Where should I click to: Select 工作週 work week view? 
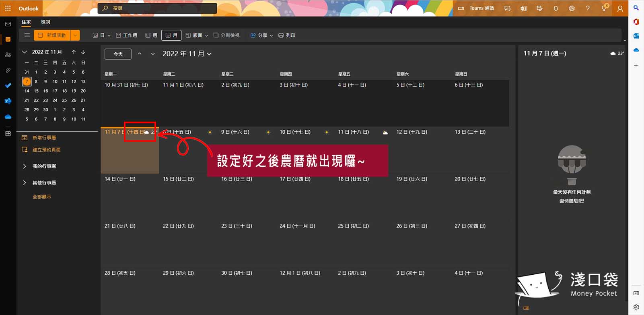click(127, 35)
